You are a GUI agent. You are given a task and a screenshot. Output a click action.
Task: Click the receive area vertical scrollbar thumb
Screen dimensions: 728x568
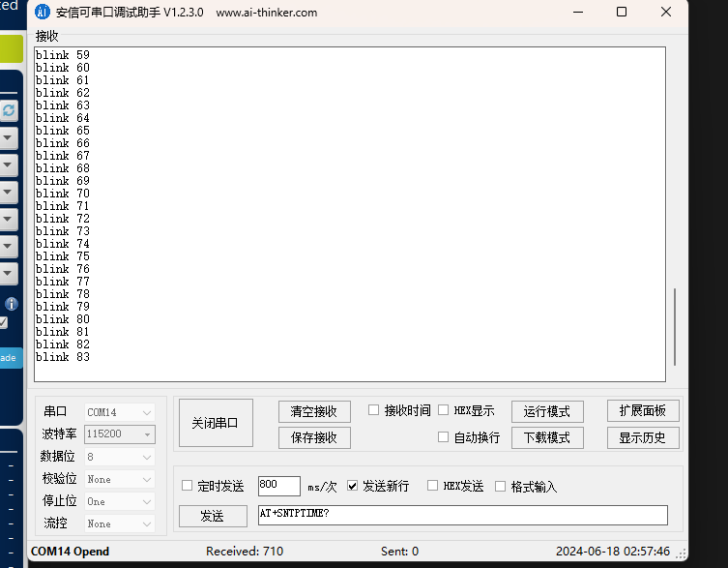pyautogui.click(x=675, y=327)
